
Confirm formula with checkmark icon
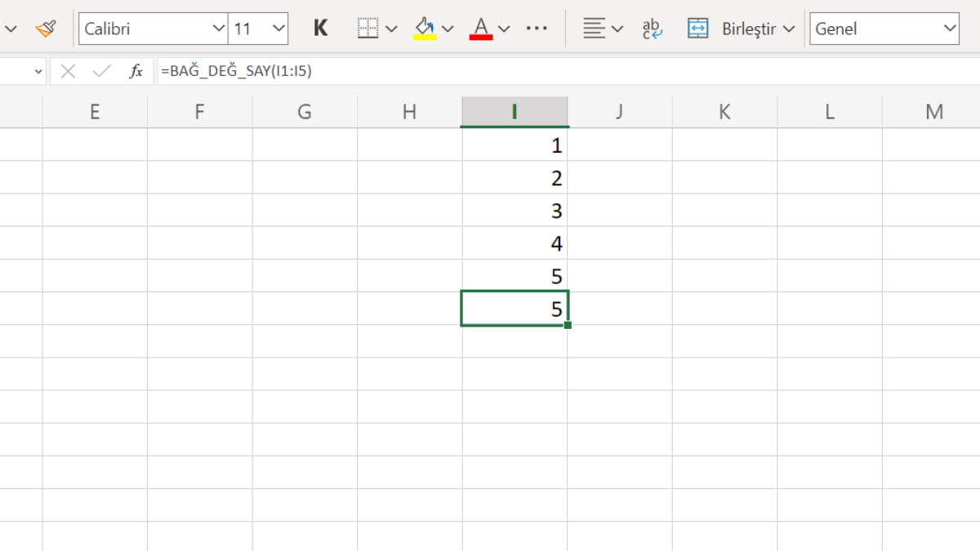coord(102,72)
